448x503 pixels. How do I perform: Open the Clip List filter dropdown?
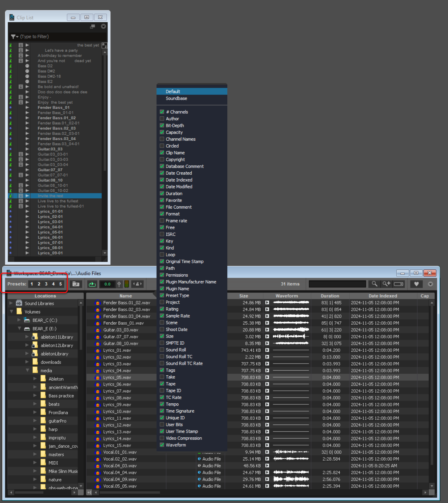click(x=14, y=36)
